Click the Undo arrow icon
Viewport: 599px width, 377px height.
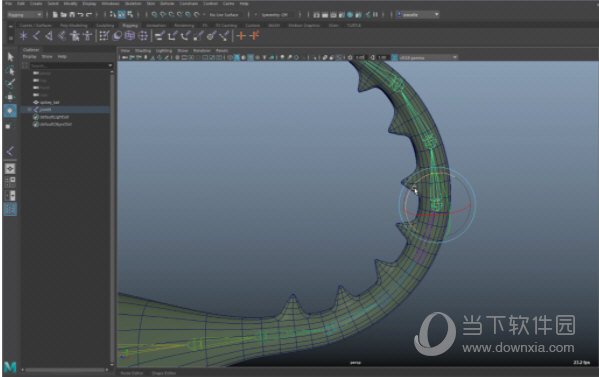[x=81, y=15]
